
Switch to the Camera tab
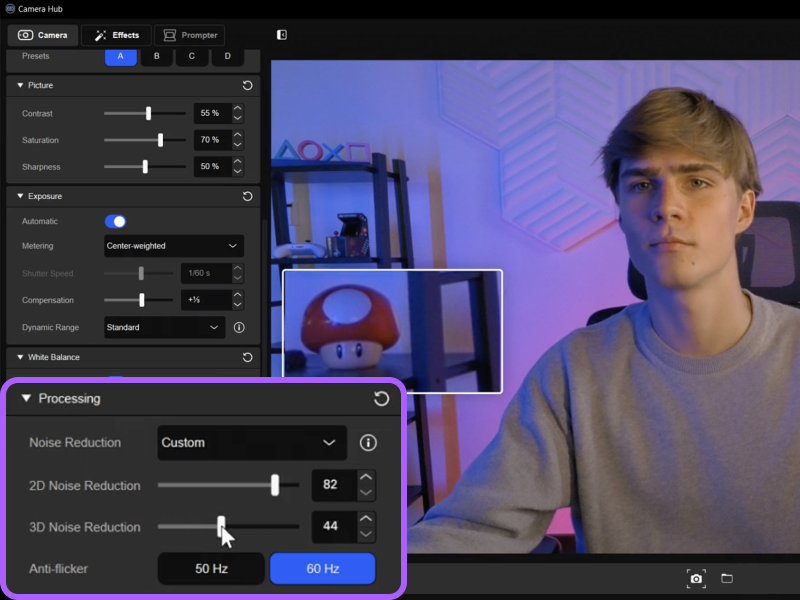tap(43, 35)
